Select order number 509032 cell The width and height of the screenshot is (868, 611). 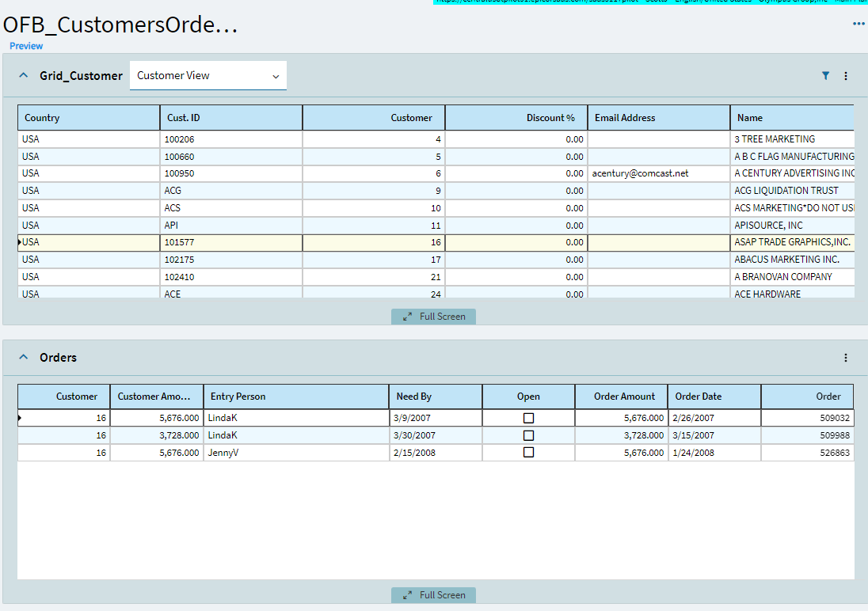808,418
